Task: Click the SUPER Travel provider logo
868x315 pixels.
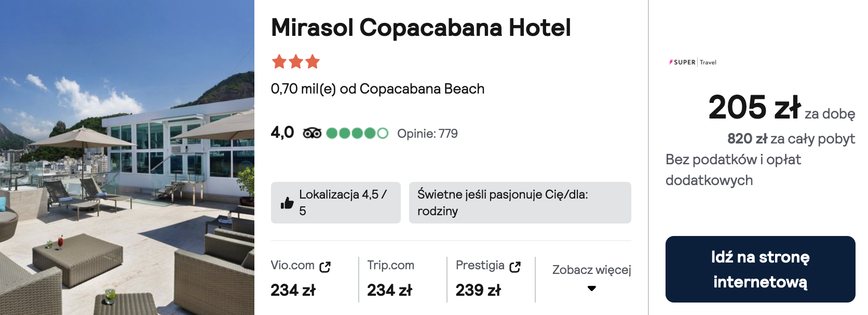Action: (693, 62)
